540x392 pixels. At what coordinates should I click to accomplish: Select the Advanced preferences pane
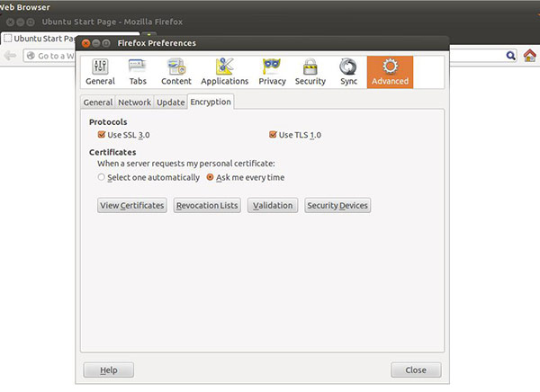point(390,72)
